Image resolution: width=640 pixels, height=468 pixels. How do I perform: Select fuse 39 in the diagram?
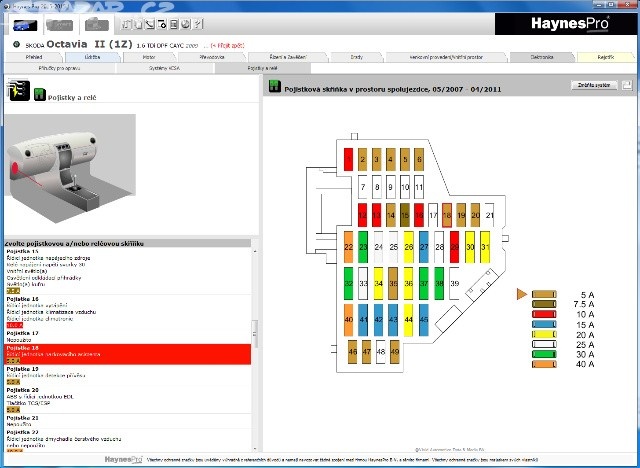tap(454, 283)
